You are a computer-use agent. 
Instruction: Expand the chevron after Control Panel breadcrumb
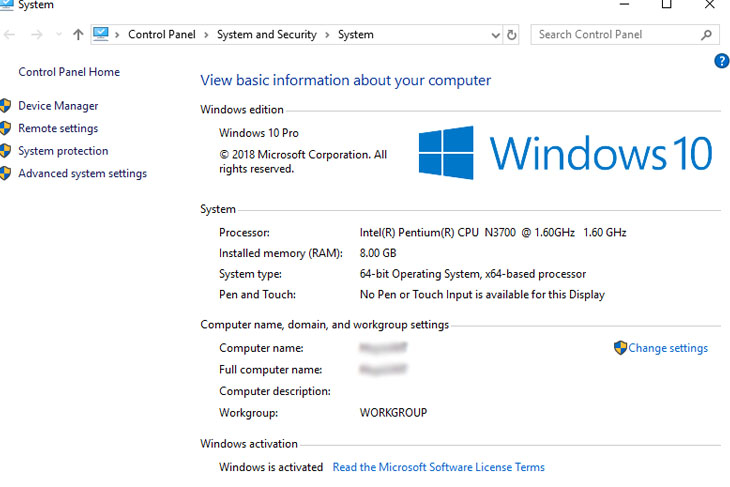tap(206, 35)
